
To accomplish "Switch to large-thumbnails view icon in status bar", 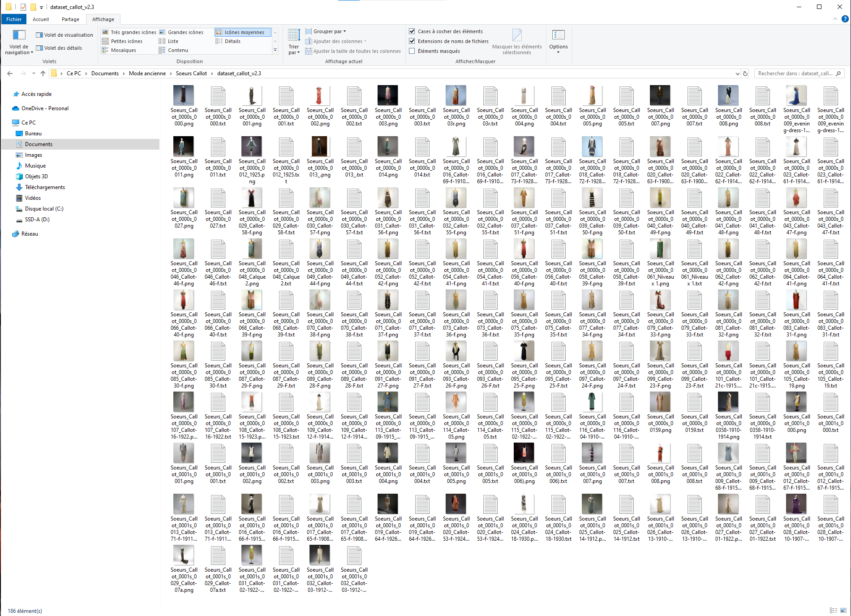I will click(x=843, y=611).
